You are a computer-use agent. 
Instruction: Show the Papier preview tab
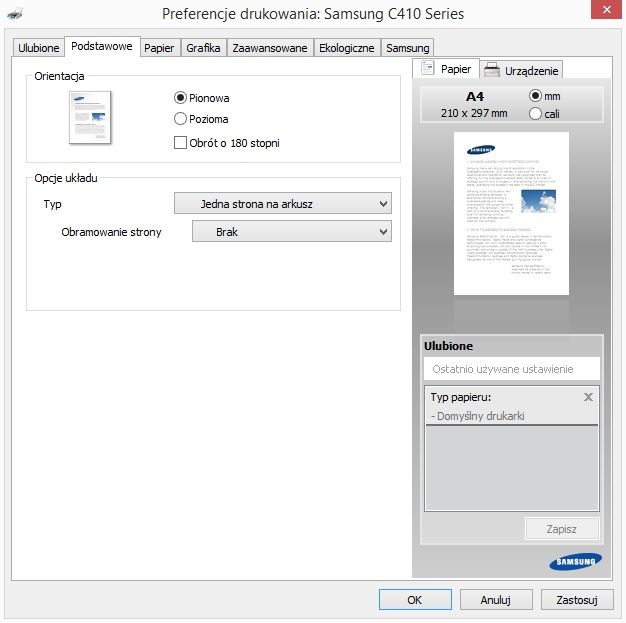click(x=446, y=68)
